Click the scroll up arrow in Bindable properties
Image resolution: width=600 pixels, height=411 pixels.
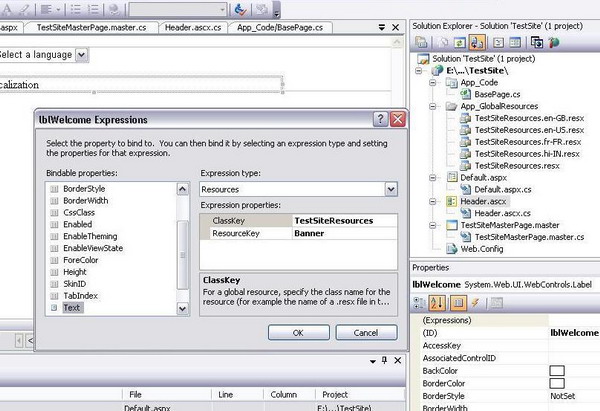(x=183, y=189)
